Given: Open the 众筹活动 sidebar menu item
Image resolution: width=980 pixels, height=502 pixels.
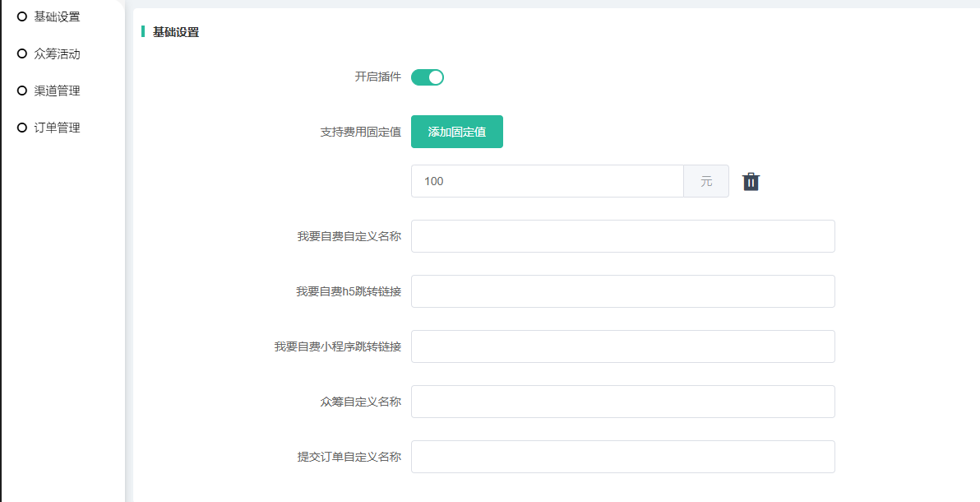Looking at the screenshot, I should (x=57, y=53).
